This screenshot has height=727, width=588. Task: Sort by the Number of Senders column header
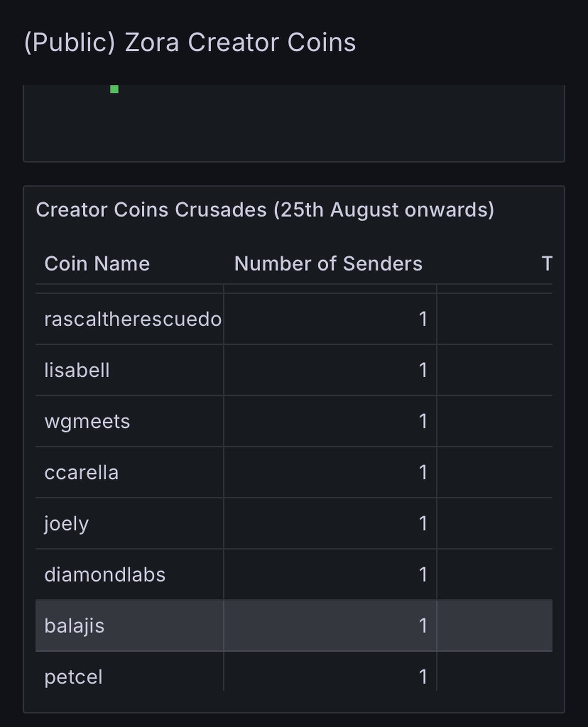[328, 264]
